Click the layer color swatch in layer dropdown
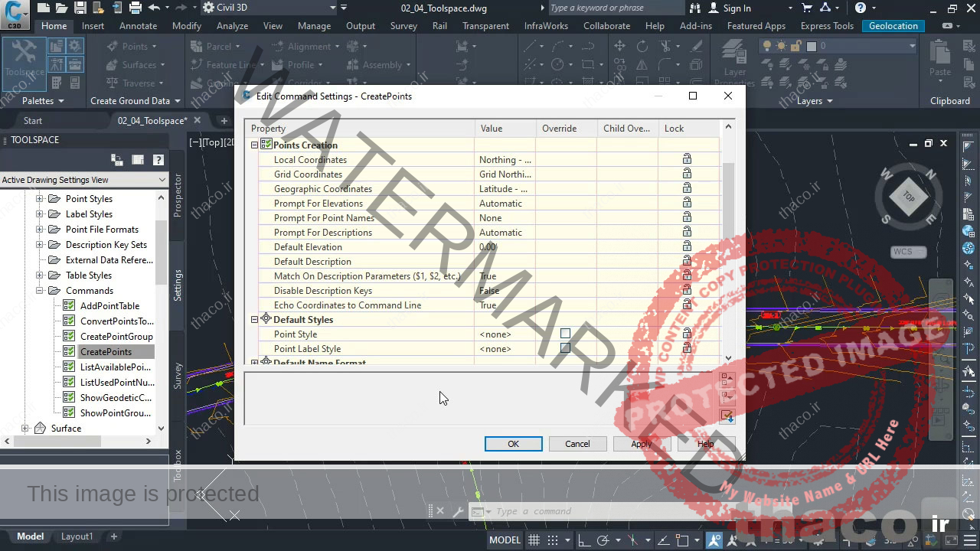 pos(812,46)
